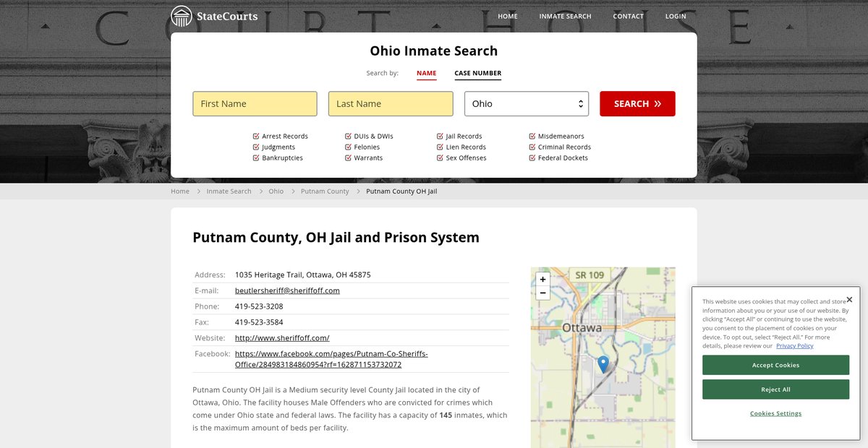Close the cookie consent popup
Viewport: 868px width, 448px height.
849,299
